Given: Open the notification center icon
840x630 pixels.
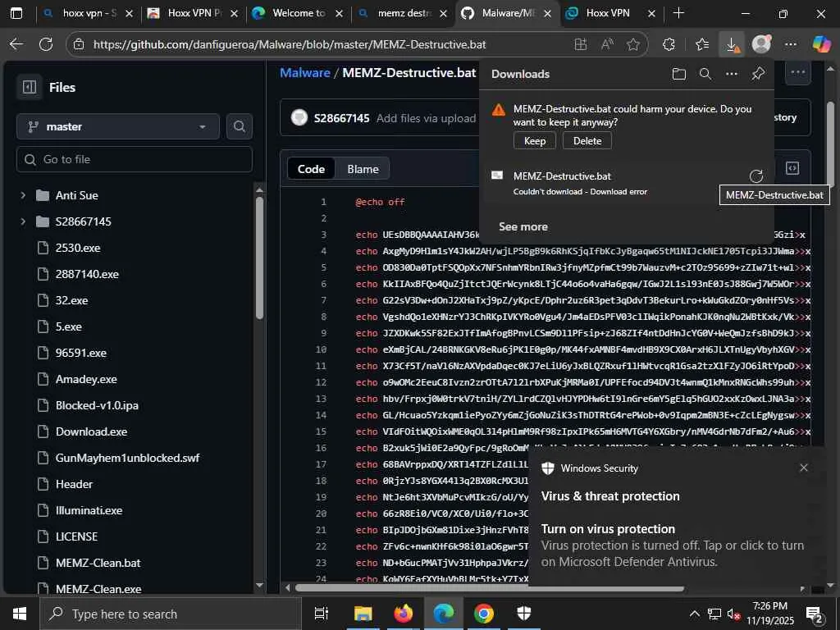Looking at the screenshot, I should (x=815, y=614).
